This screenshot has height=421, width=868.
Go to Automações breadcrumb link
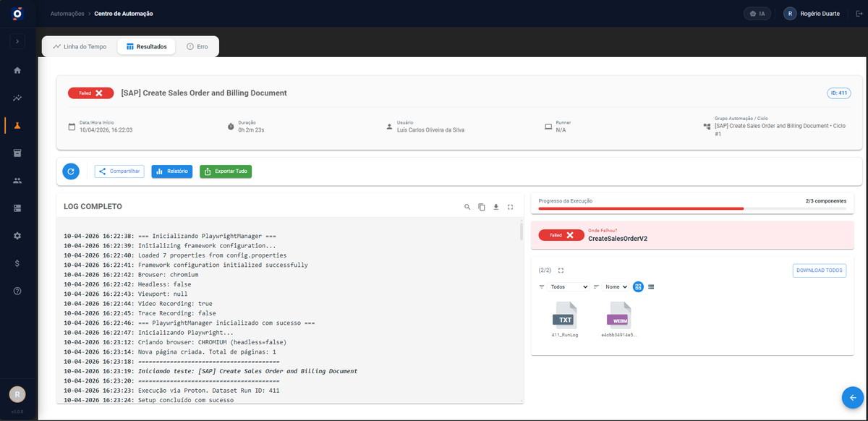[x=67, y=14]
